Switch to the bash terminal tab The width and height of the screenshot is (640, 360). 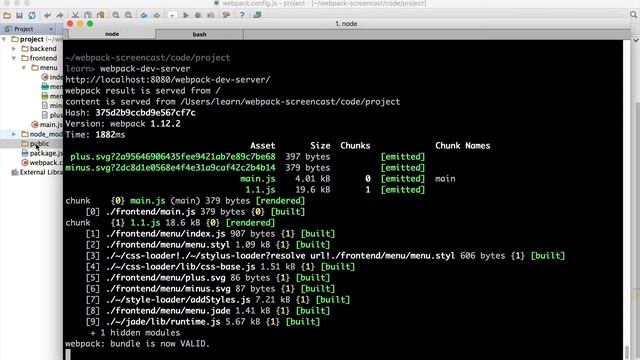(x=200, y=34)
